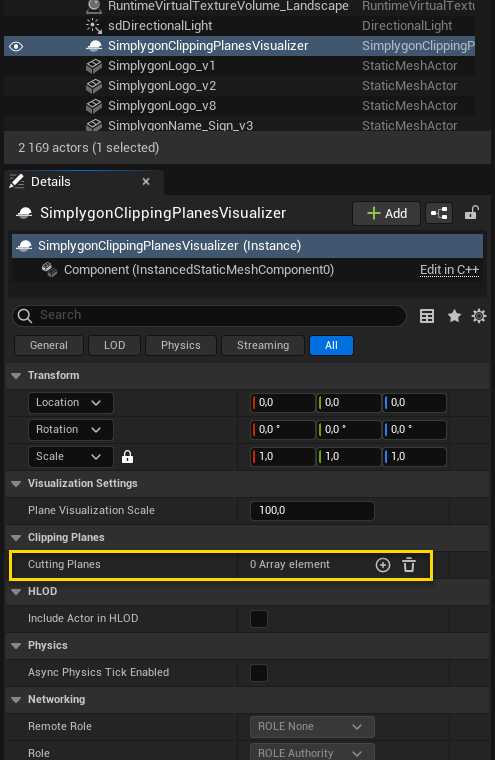
Task: Collapse the Visualization Settings section
Action: tap(16, 484)
